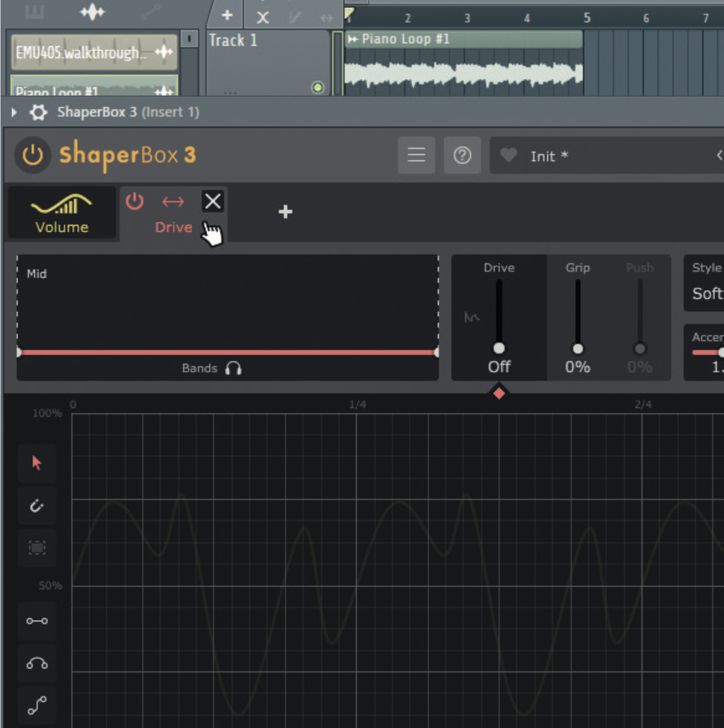Choose the S-curve draw tool

[x=37, y=706]
